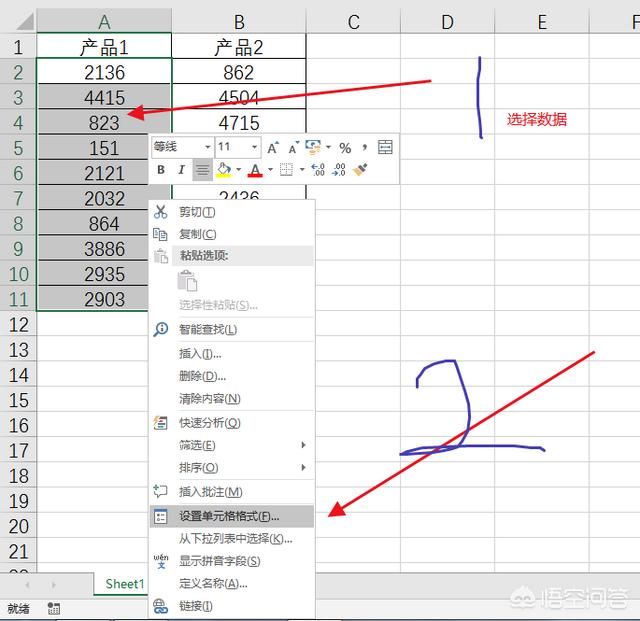The width and height of the screenshot is (640, 621).
Task: Click the merge and center icon
Action: pos(385,147)
